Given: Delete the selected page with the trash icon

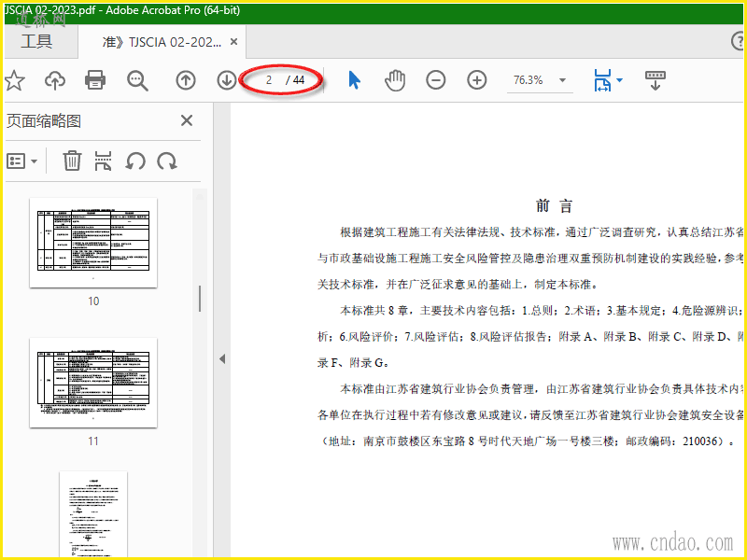Looking at the screenshot, I should click(x=72, y=161).
